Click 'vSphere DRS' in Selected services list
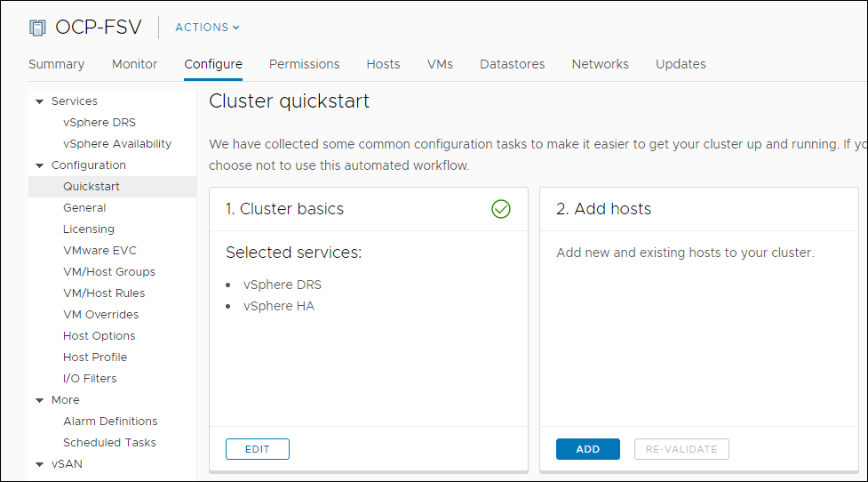Screen dimensions: 868x482 click(283, 285)
